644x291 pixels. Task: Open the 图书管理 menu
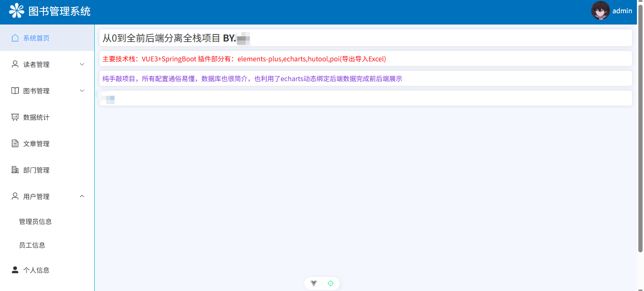click(x=47, y=91)
